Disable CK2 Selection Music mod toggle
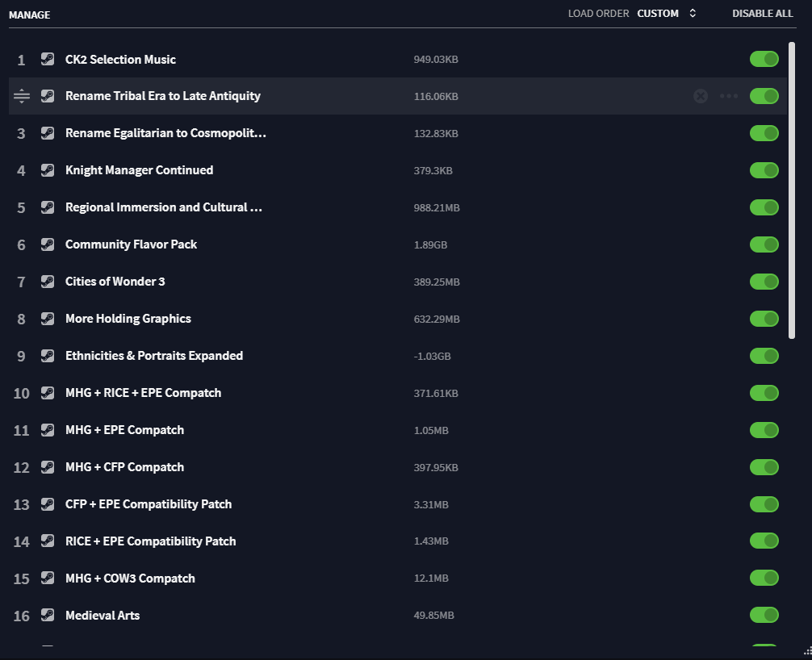 pos(764,59)
